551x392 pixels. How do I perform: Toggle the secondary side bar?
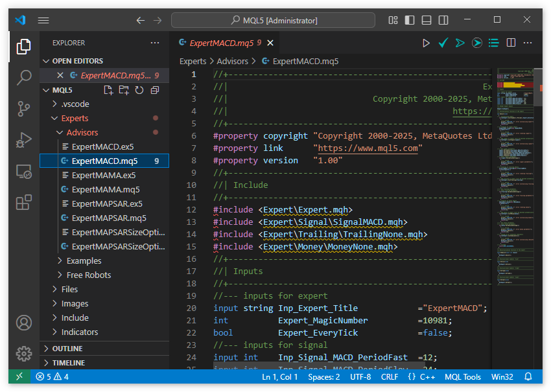click(443, 20)
